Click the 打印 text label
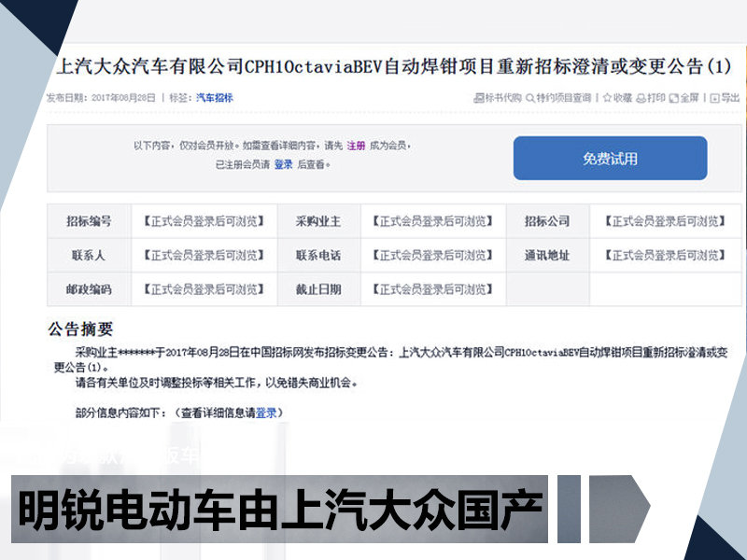747x560 pixels. pyautogui.click(x=656, y=98)
